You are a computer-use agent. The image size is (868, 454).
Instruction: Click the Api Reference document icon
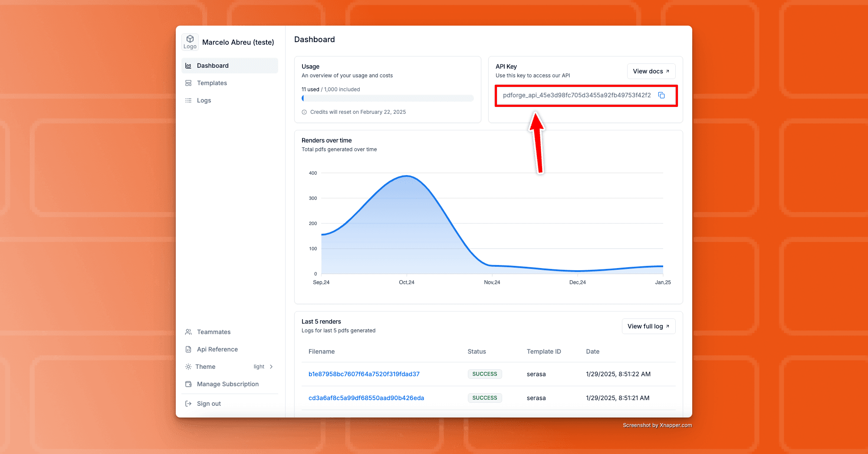pyautogui.click(x=188, y=349)
